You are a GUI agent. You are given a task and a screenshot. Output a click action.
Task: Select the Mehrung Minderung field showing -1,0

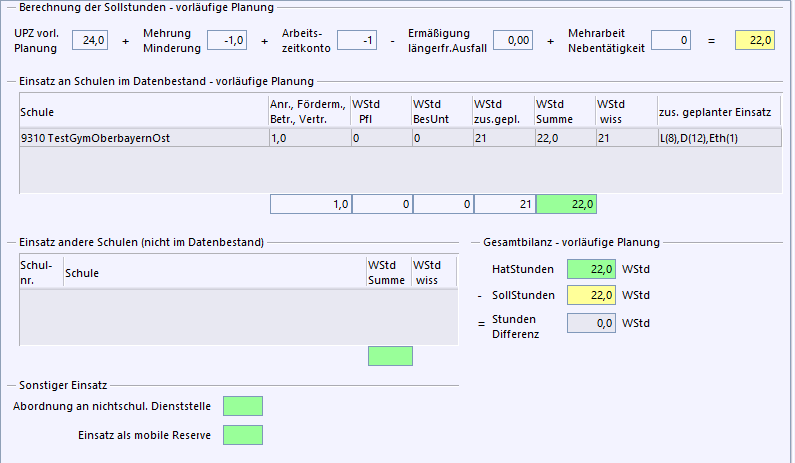pos(227,40)
